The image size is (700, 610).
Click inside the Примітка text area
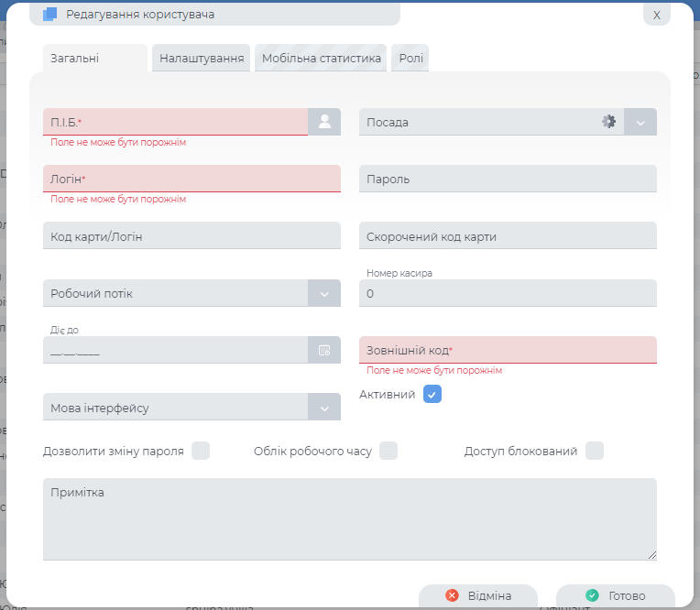pos(349,519)
